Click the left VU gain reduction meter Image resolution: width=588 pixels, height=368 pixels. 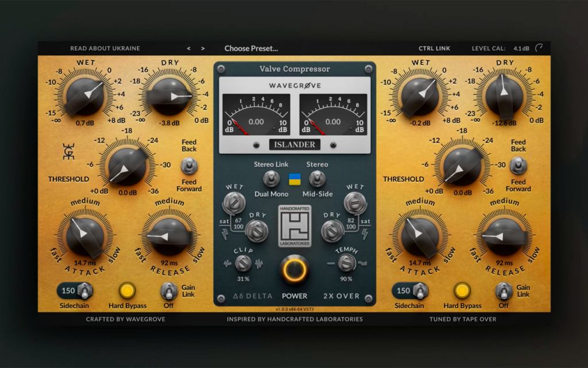pos(256,114)
